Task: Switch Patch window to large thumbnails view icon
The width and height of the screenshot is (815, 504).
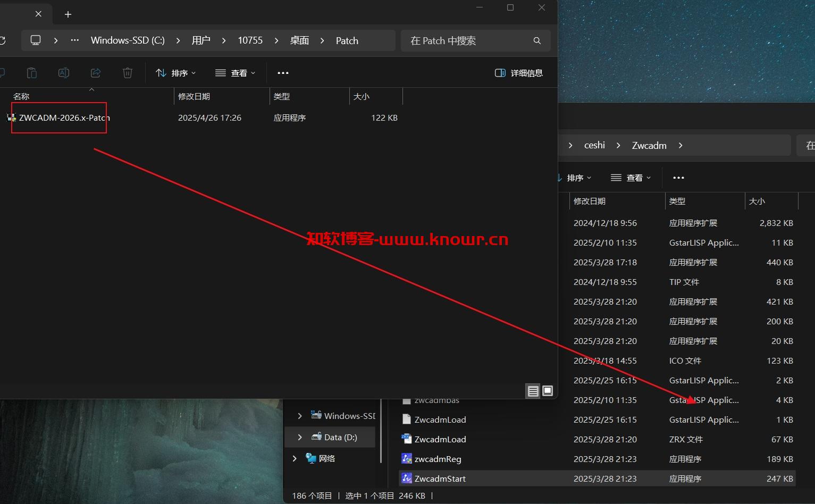Action: [x=548, y=391]
